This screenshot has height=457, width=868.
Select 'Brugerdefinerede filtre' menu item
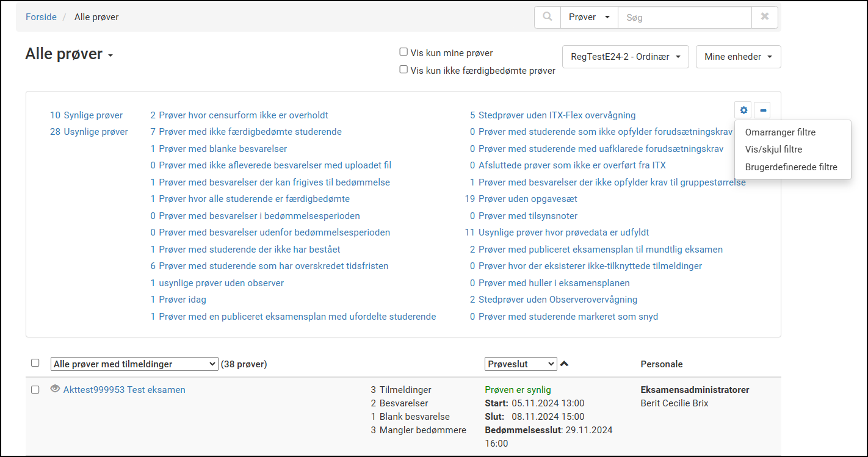point(791,167)
